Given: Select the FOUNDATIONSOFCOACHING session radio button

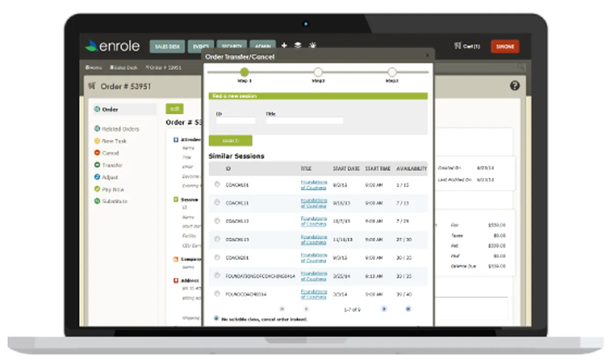Looking at the screenshot, I should coord(217,276).
